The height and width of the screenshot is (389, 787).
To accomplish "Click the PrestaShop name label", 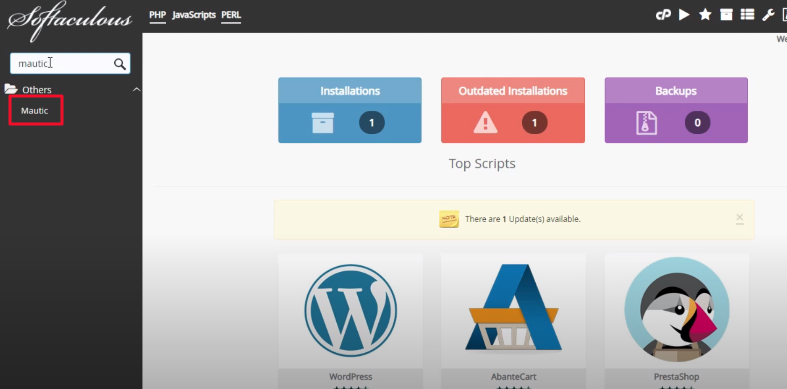I will (x=677, y=376).
